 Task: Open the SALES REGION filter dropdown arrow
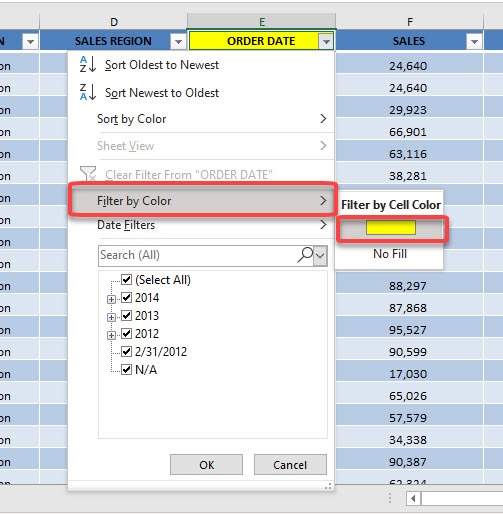click(178, 42)
